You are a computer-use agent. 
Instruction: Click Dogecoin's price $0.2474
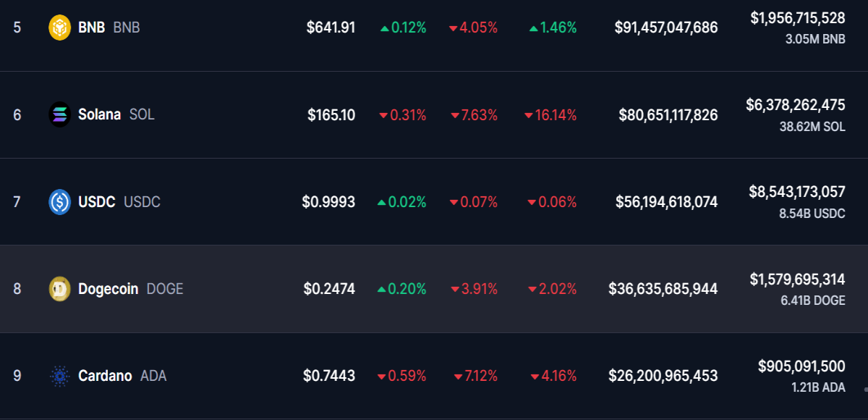[329, 289]
